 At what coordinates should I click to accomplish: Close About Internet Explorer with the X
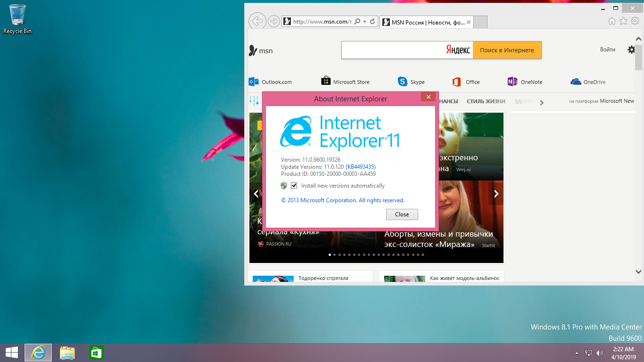tap(429, 97)
